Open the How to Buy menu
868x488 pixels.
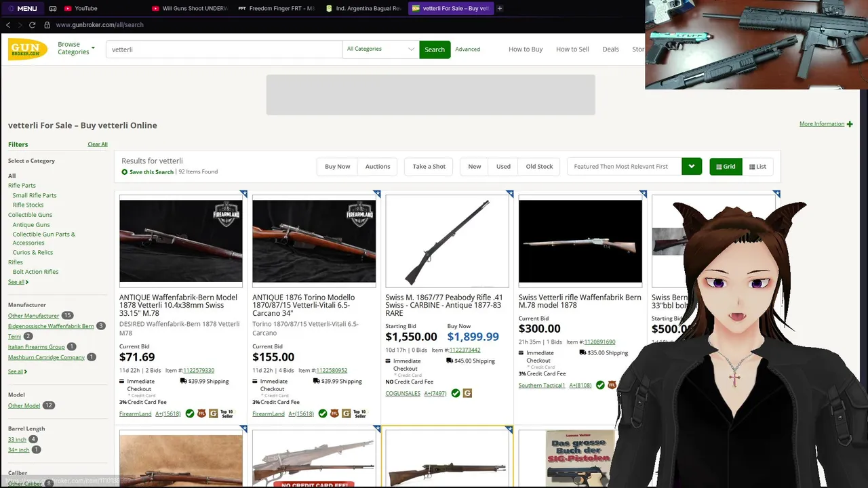(x=526, y=49)
